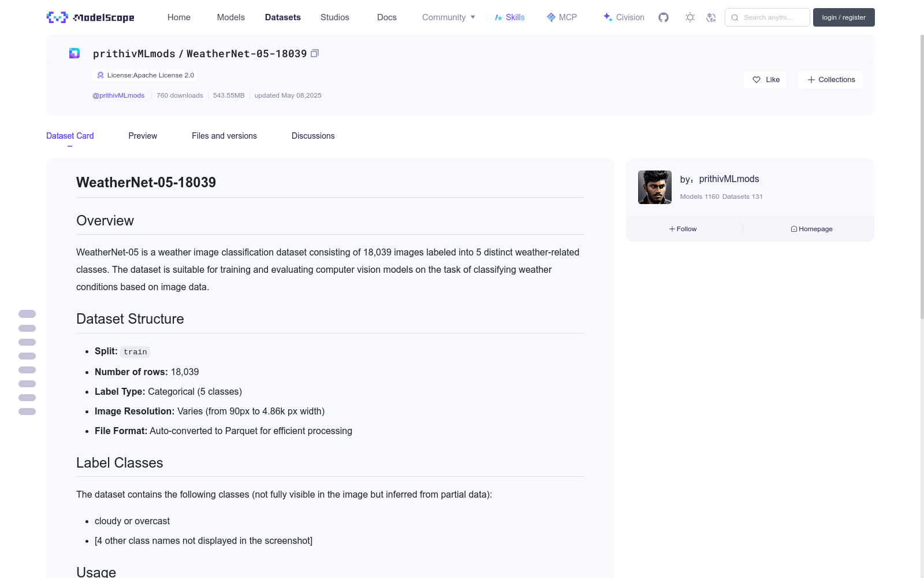
Task: Click the Apache License 2.0 badge
Action: coord(145,75)
